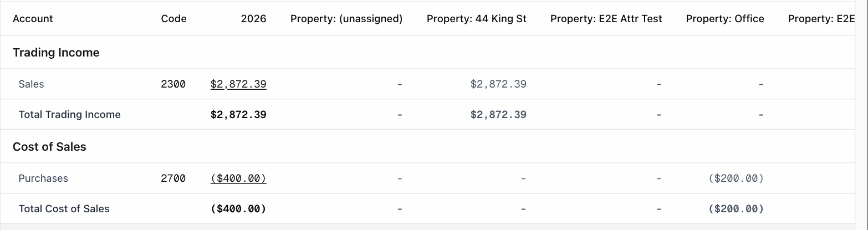Click Purchases ($200.00) under Office column
The height and width of the screenshot is (230, 868).
[x=736, y=178]
